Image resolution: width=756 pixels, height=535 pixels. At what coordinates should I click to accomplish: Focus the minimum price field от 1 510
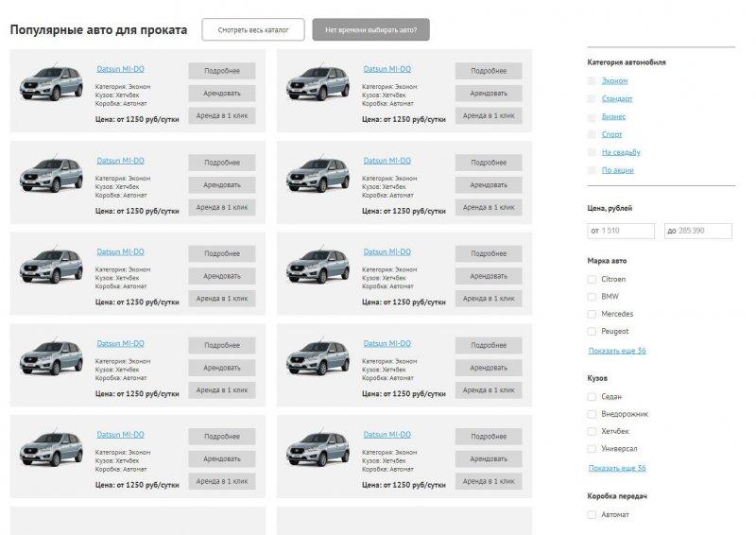pos(621,231)
